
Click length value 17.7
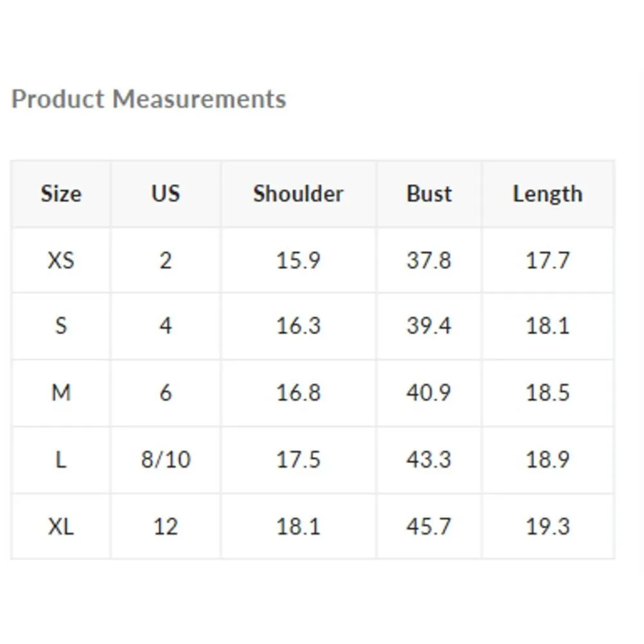(x=547, y=260)
